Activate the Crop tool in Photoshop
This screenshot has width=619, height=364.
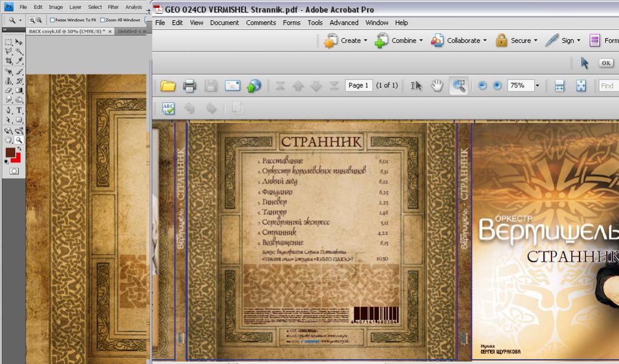(8, 61)
